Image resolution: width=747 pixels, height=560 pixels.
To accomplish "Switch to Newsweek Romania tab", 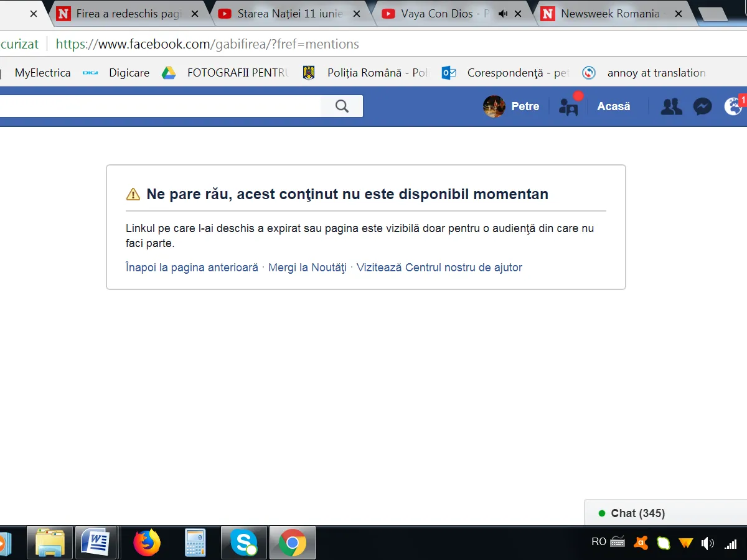I will pyautogui.click(x=609, y=14).
